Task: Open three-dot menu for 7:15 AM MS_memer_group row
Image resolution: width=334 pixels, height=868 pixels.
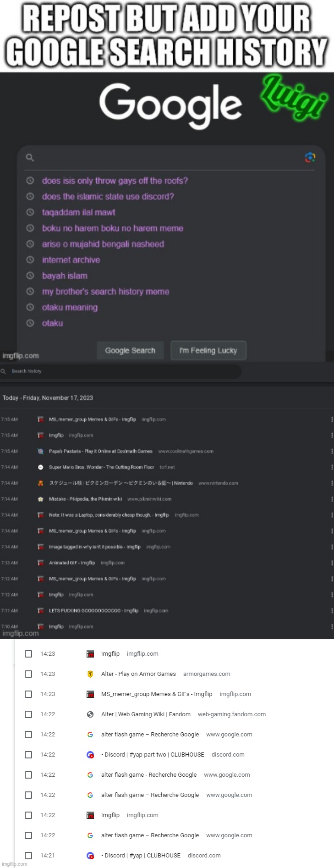Action: tap(332, 419)
